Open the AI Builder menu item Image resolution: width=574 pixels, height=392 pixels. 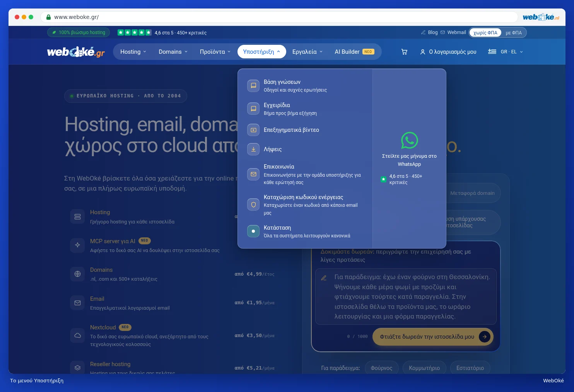tap(354, 52)
